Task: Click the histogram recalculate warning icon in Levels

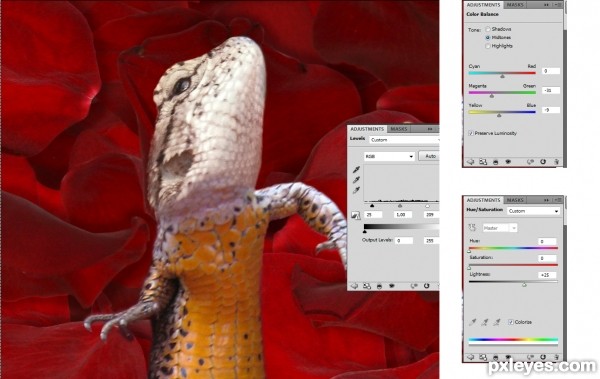Action: point(355,216)
